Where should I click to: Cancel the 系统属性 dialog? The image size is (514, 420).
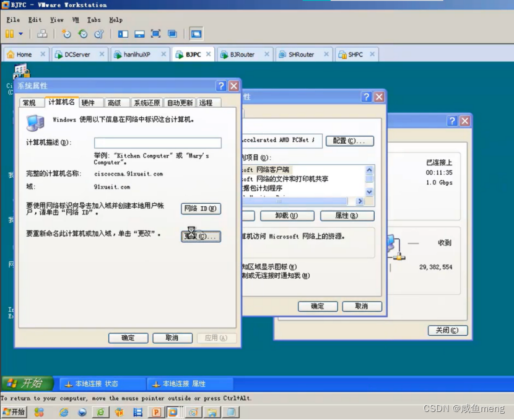point(172,338)
